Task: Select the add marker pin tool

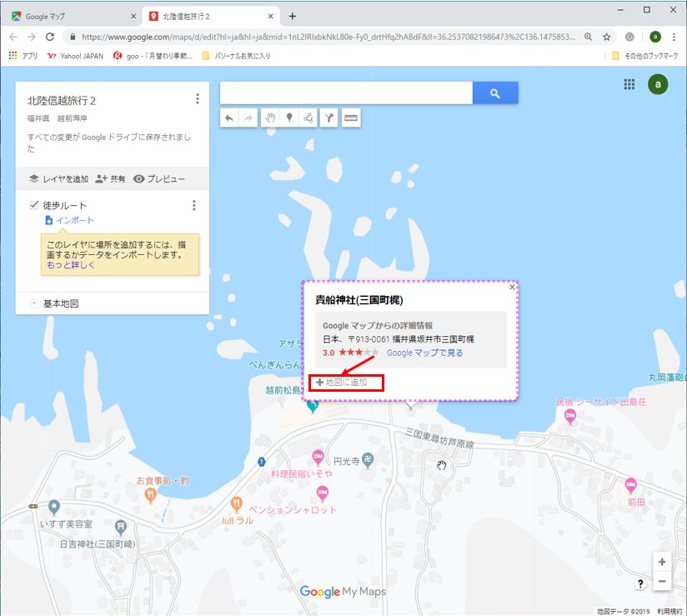Action: click(289, 118)
